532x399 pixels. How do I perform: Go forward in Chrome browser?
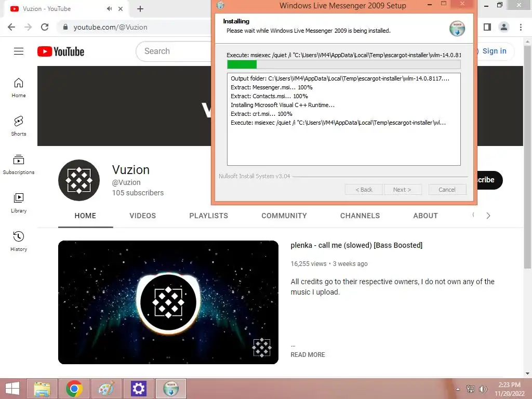(28, 27)
